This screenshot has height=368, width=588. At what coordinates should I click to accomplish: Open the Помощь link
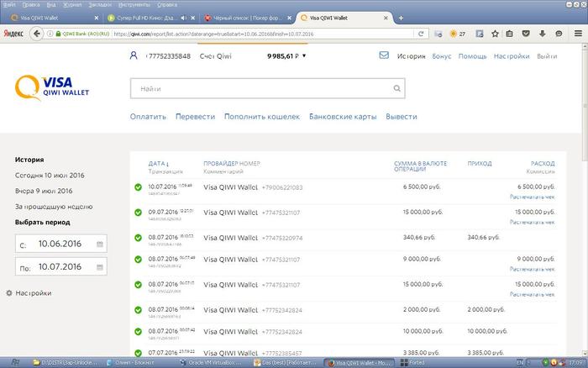pos(472,56)
